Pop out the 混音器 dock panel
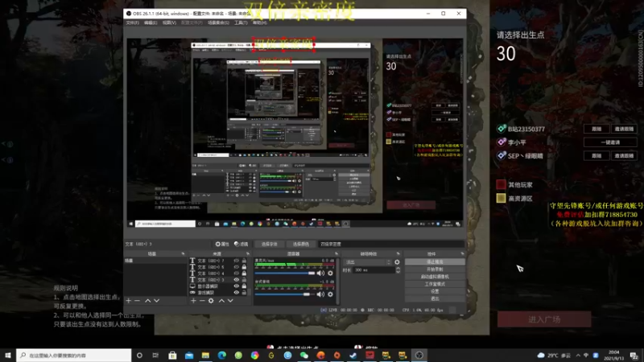The height and width of the screenshot is (362, 644). [336, 253]
